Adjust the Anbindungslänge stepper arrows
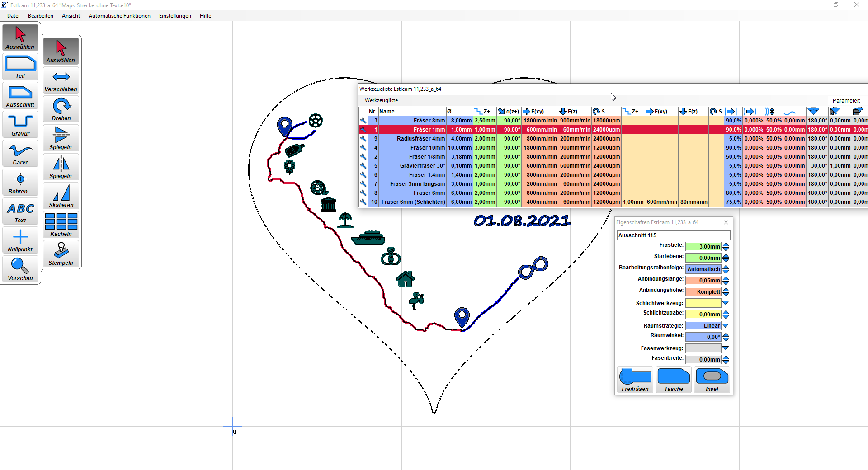Image resolution: width=868 pixels, height=470 pixels. 726,281
